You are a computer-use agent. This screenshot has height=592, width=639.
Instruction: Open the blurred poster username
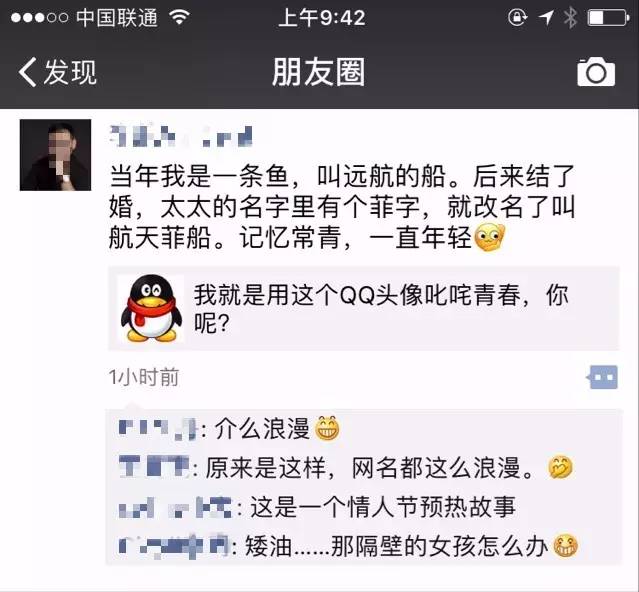[x=181, y=136]
